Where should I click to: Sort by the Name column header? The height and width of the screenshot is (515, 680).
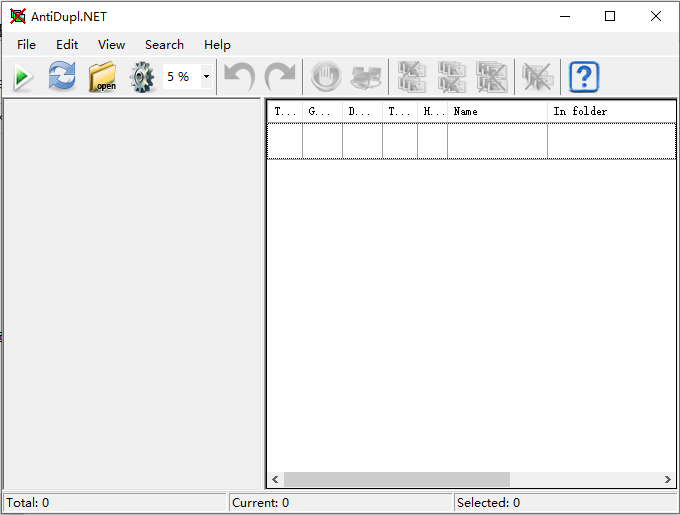pyautogui.click(x=496, y=111)
